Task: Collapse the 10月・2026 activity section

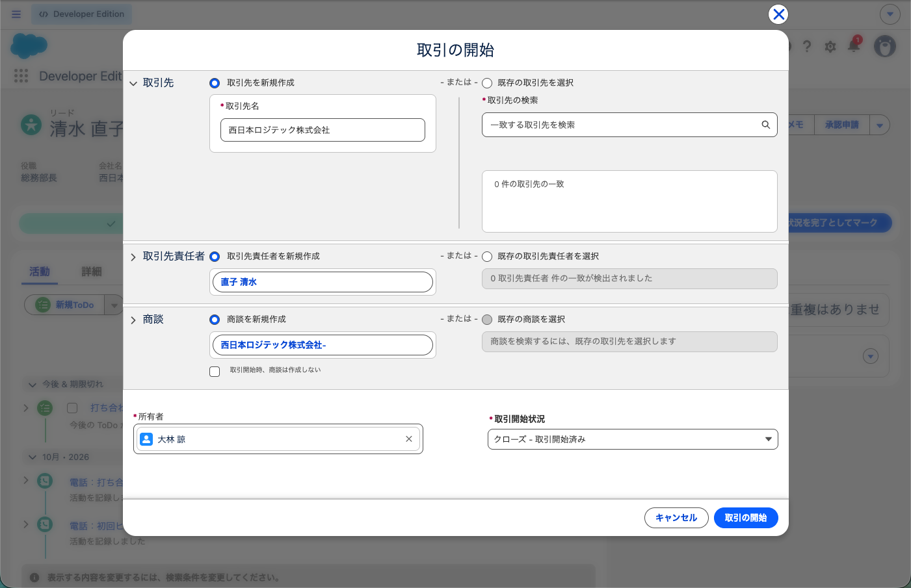Action: pyautogui.click(x=33, y=457)
